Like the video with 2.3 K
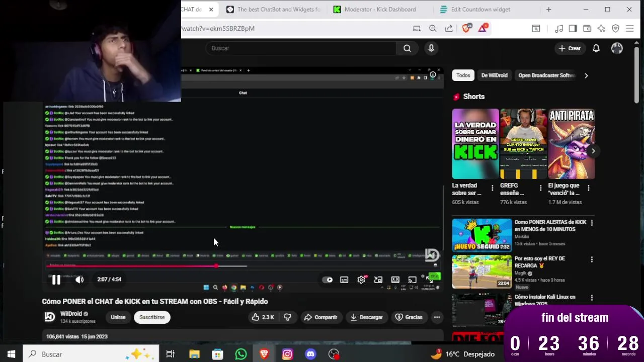Screen dimensions: 644x362 263,317
